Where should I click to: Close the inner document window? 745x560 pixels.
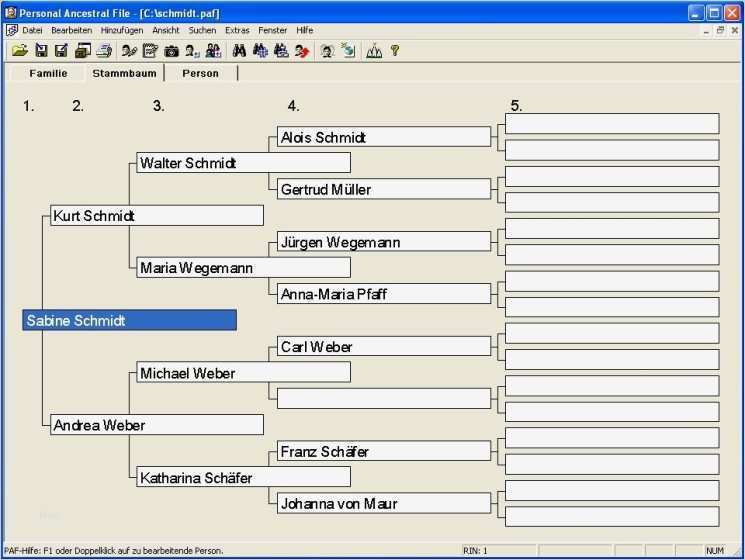(x=735, y=30)
